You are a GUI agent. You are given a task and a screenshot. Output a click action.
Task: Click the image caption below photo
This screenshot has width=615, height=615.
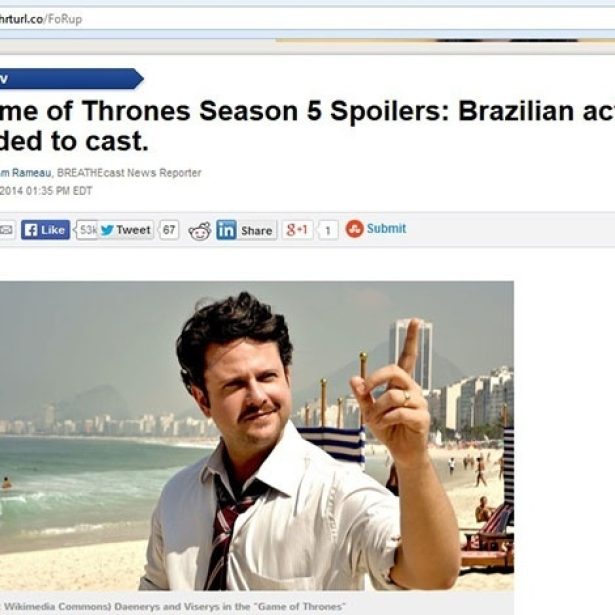pyautogui.click(x=175, y=606)
